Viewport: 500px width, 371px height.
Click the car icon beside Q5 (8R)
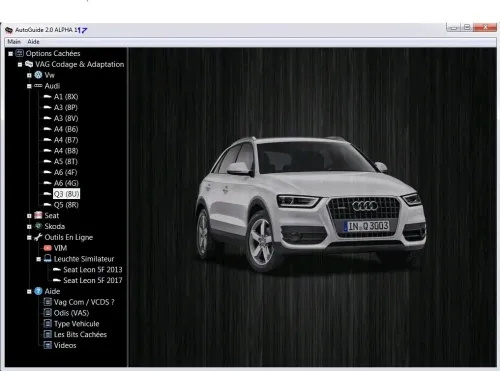pos(48,205)
